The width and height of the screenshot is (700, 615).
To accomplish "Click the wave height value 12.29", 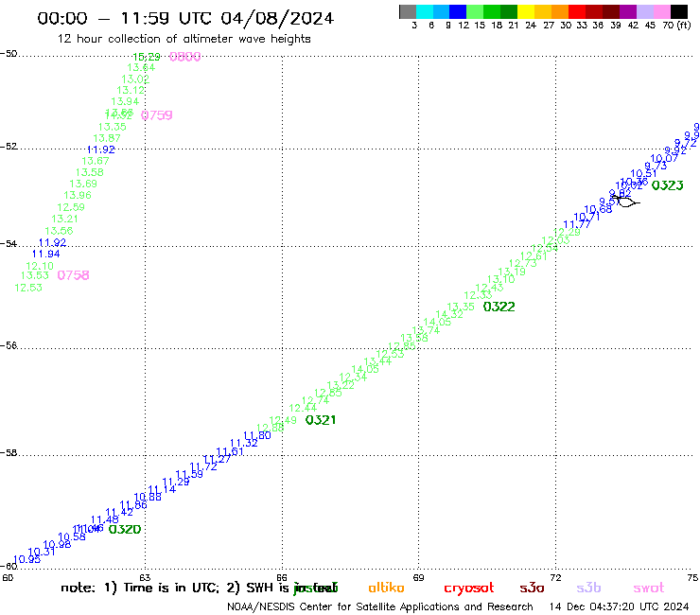I will click(567, 232).
